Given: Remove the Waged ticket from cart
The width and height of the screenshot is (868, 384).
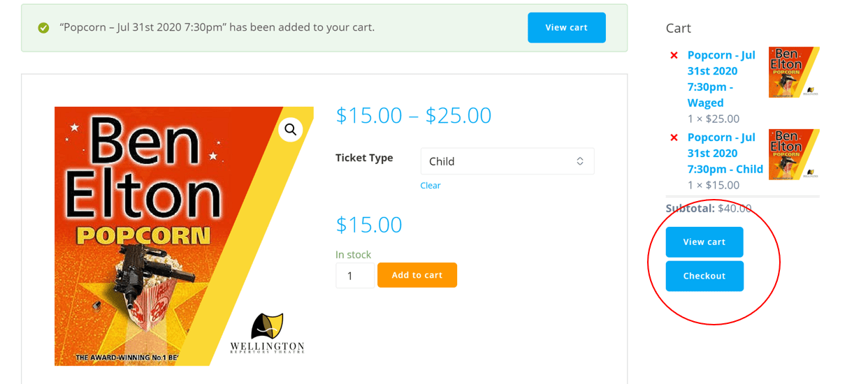Looking at the screenshot, I should click(x=674, y=55).
